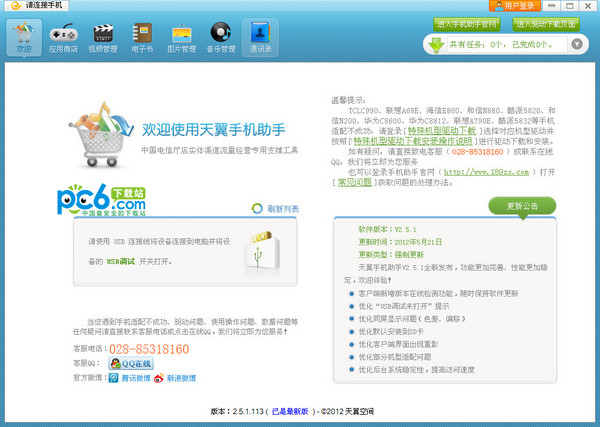The height and width of the screenshot is (427, 600).
Task: Open the 新浪微博 link text
Action: [181, 378]
